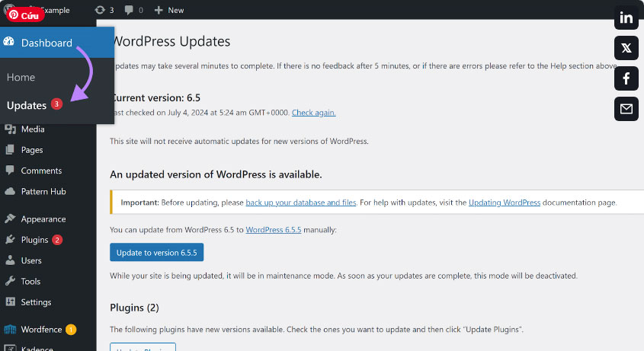644x351 pixels.
Task: Click 'An updated version of WordPress is available.' heading
Action: (216, 174)
